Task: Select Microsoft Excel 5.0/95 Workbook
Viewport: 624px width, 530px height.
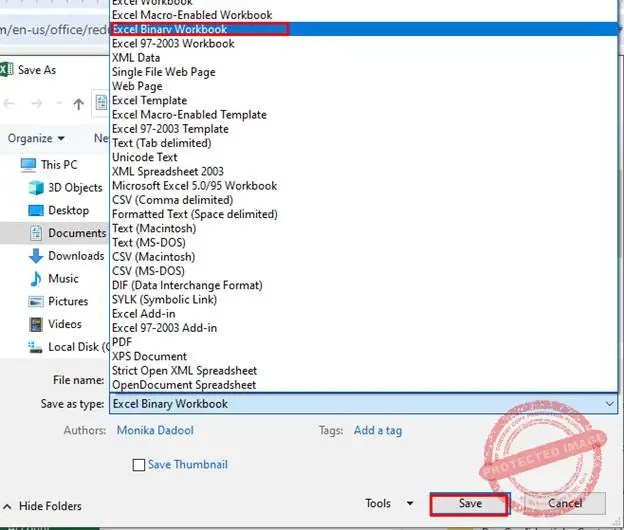Action: 363,186
